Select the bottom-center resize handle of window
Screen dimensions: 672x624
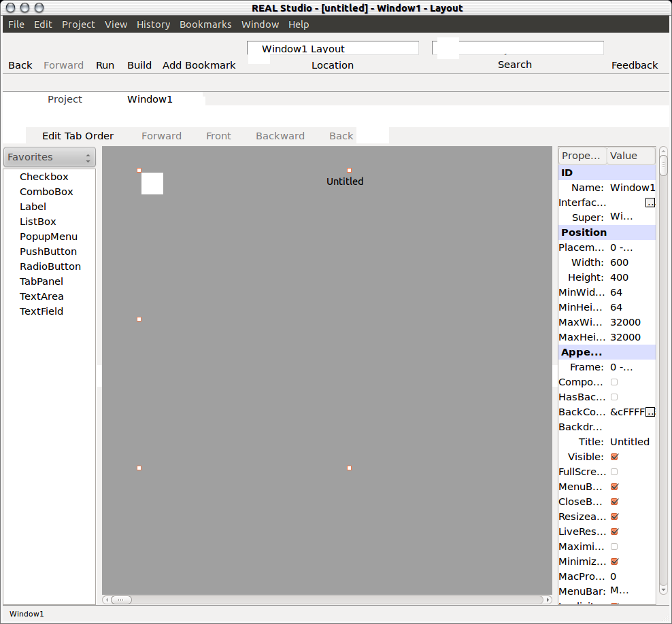click(x=349, y=468)
